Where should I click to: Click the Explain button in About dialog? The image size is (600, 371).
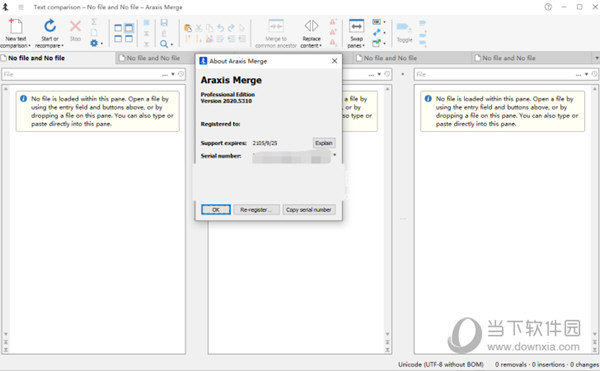(324, 143)
